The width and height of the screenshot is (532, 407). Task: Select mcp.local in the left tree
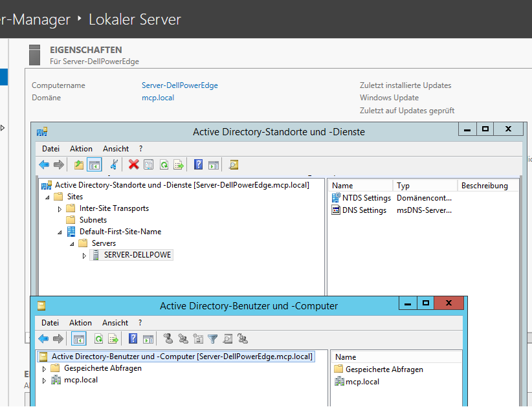[74, 380]
